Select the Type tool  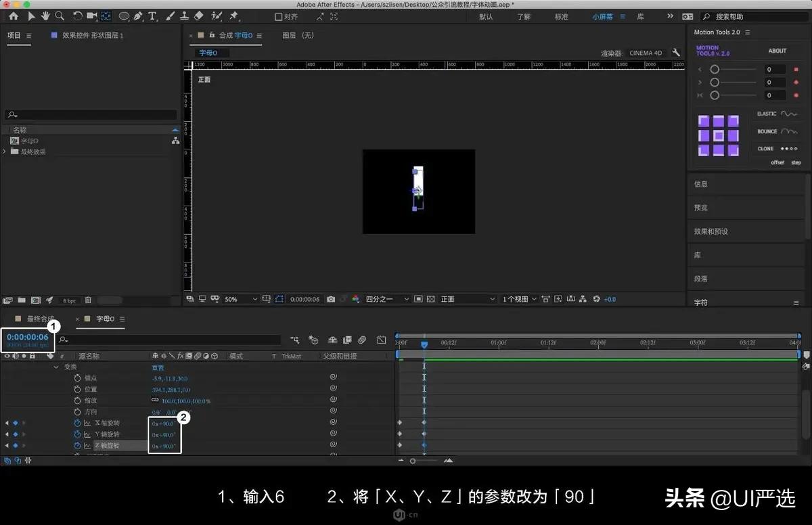click(152, 16)
